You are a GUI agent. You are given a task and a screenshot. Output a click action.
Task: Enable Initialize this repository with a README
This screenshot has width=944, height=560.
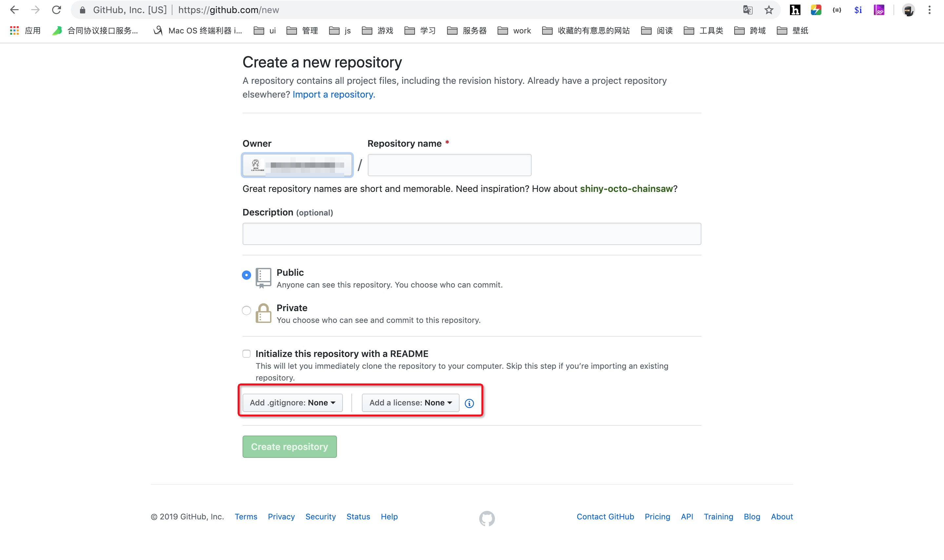(246, 354)
